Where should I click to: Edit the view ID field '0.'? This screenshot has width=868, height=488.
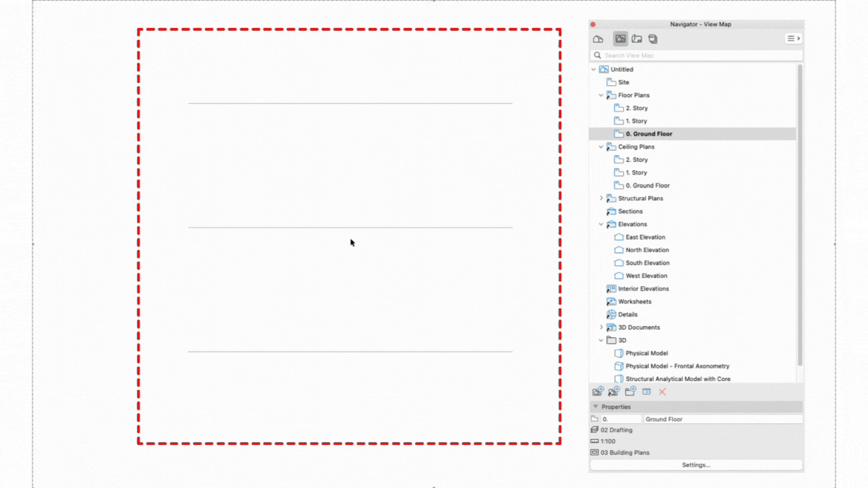(x=621, y=419)
